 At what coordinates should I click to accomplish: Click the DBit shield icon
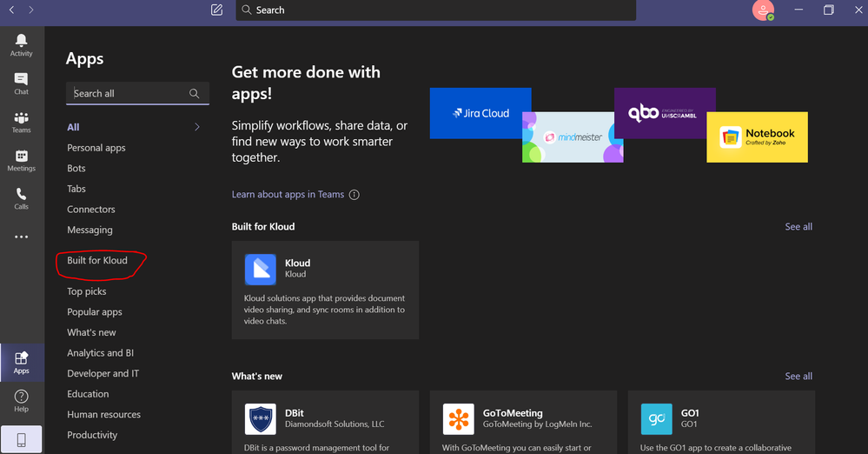pyautogui.click(x=260, y=419)
